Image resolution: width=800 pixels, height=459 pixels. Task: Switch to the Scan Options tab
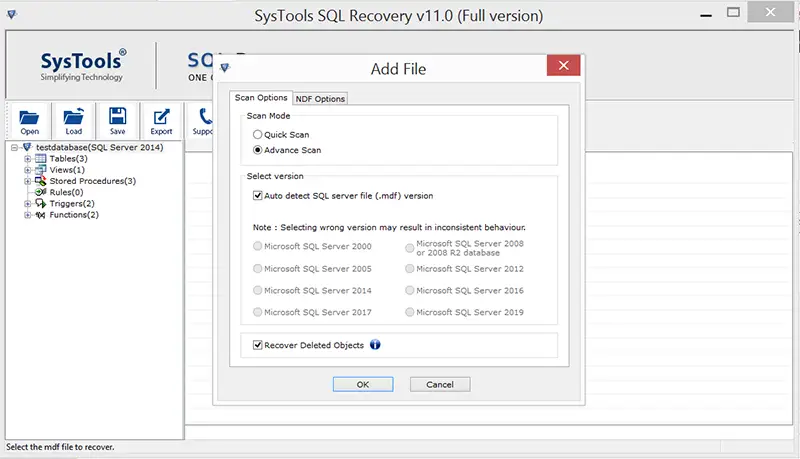click(261, 97)
